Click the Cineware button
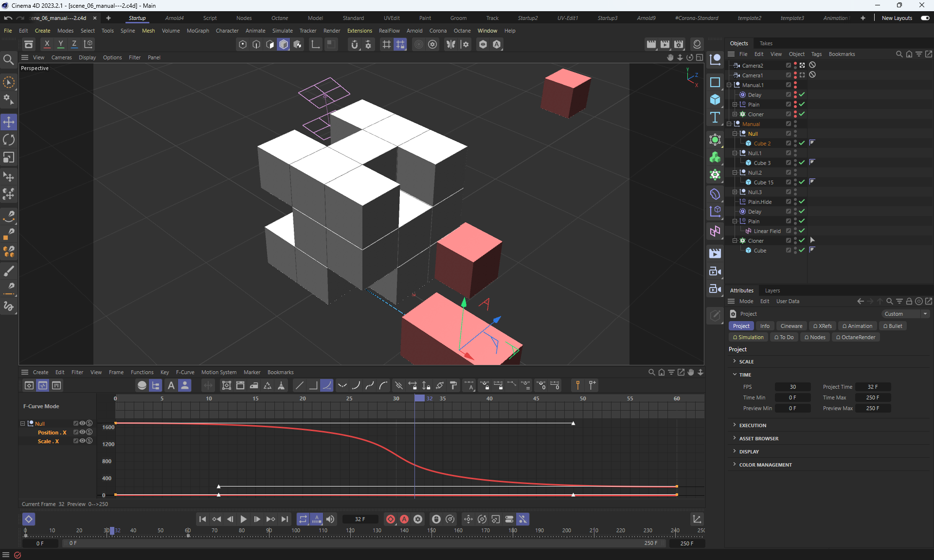This screenshot has width=934, height=560. pos(791,326)
